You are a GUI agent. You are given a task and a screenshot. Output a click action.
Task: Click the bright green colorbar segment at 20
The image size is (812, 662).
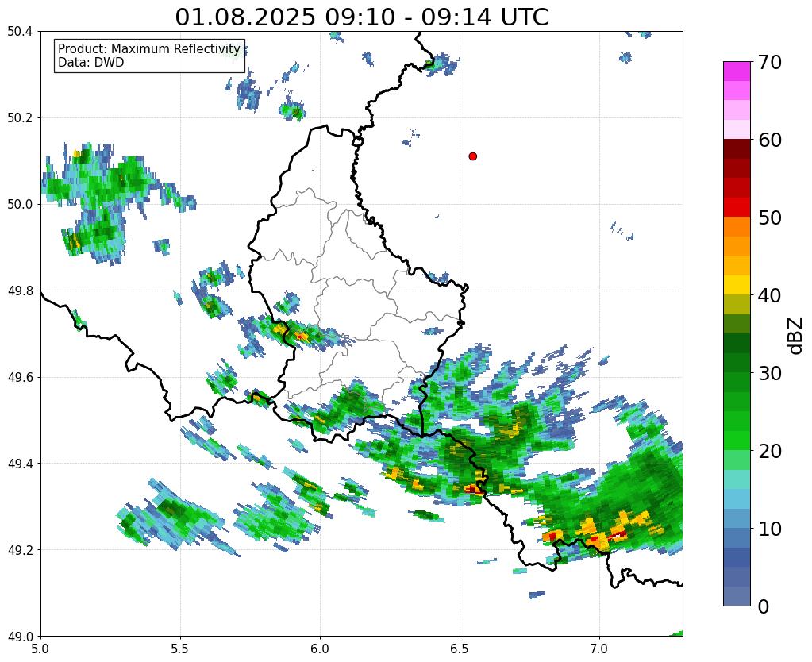pos(737,441)
